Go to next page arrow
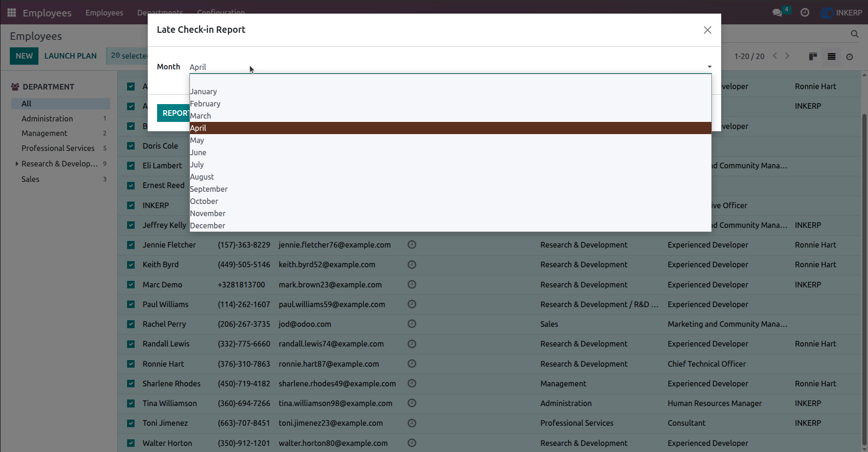The height and width of the screenshot is (452, 868). tap(787, 56)
